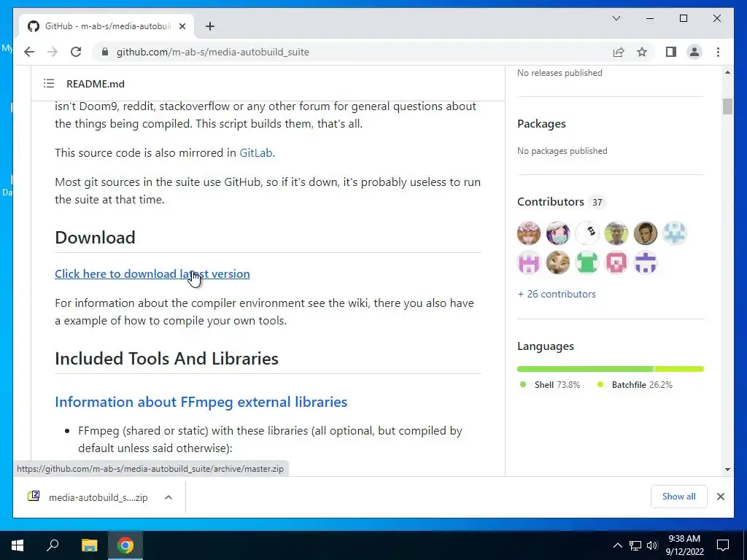The height and width of the screenshot is (560, 747).
Task: Click the yellow-green Batchfile bar segment
Action: [x=679, y=369]
